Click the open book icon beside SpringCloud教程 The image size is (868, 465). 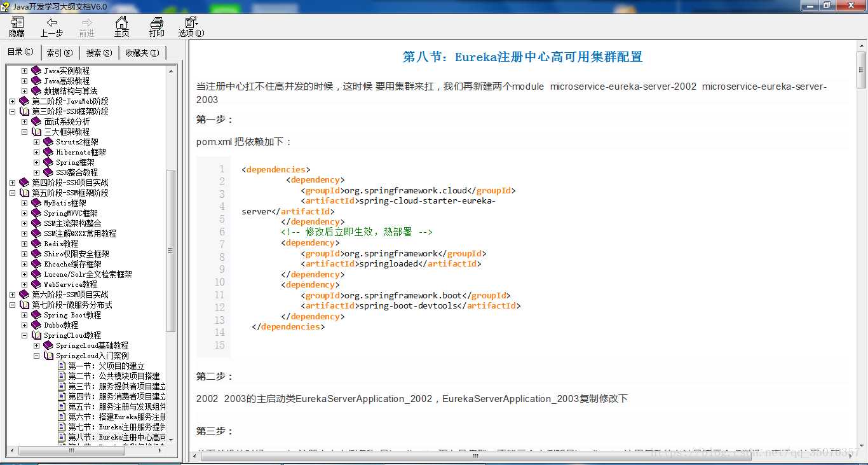click(x=36, y=335)
